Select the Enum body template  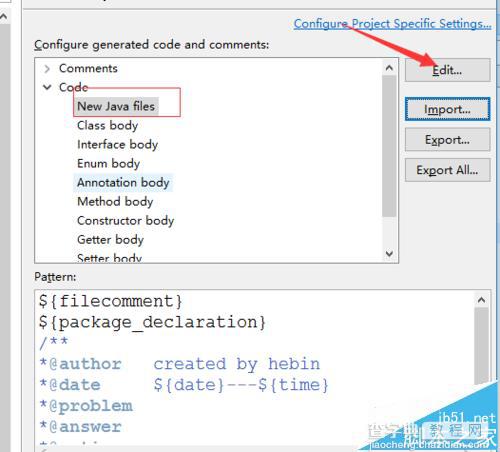click(x=108, y=164)
